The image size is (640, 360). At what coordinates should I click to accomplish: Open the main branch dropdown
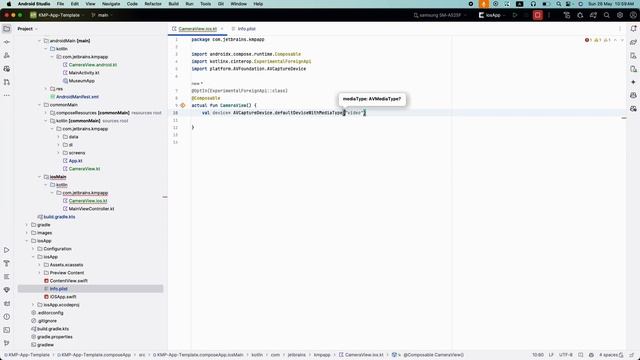pos(102,15)
